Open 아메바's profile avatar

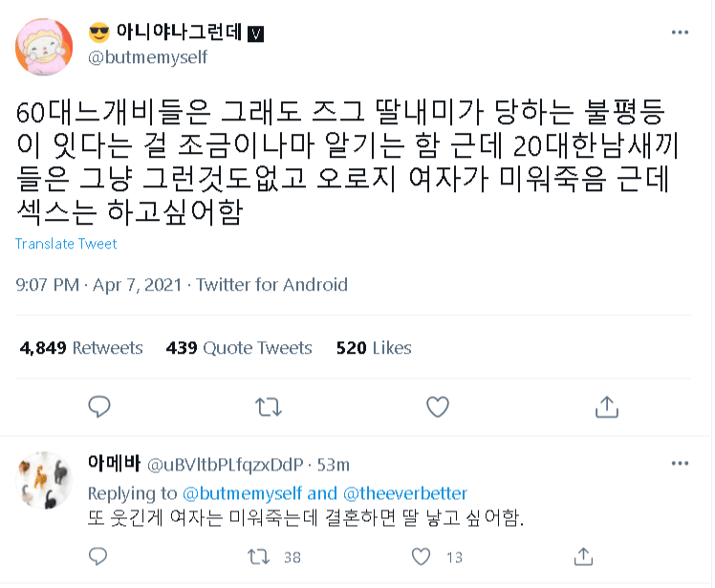(46, 480)
